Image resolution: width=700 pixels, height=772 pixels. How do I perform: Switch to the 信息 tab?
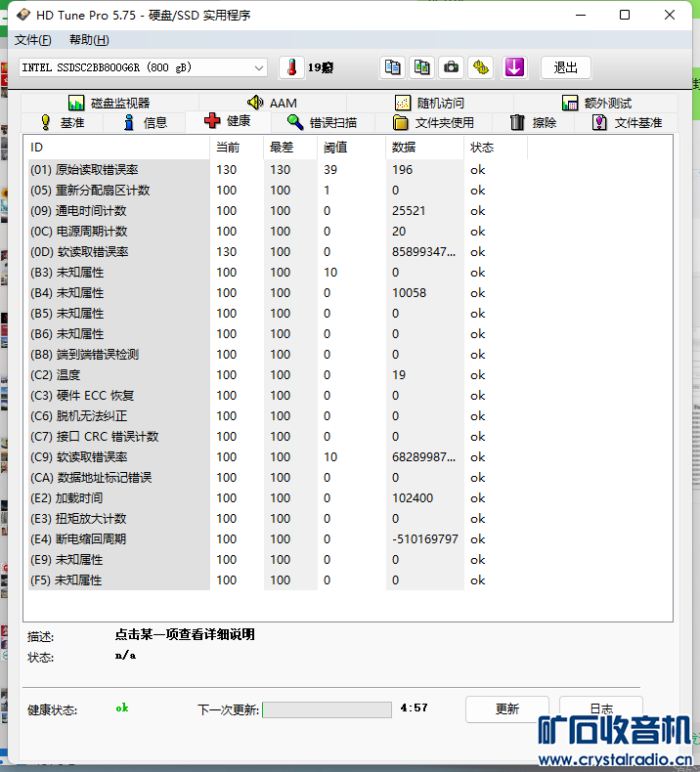click(145, 122)
